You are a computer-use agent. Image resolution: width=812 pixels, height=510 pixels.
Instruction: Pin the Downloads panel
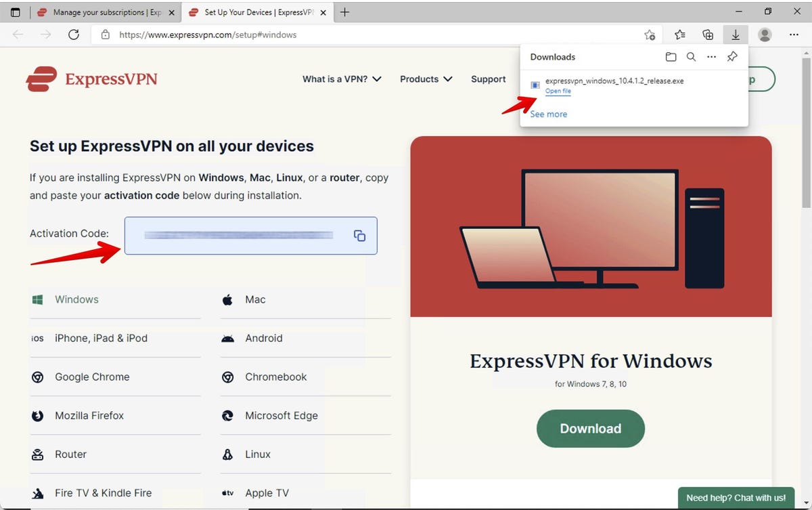732,57
